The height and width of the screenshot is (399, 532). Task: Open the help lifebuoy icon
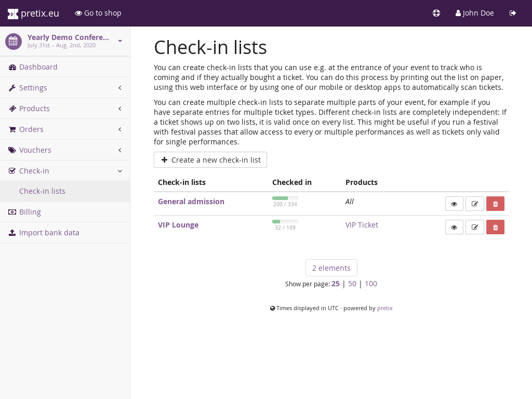click(x=436, y=13)
